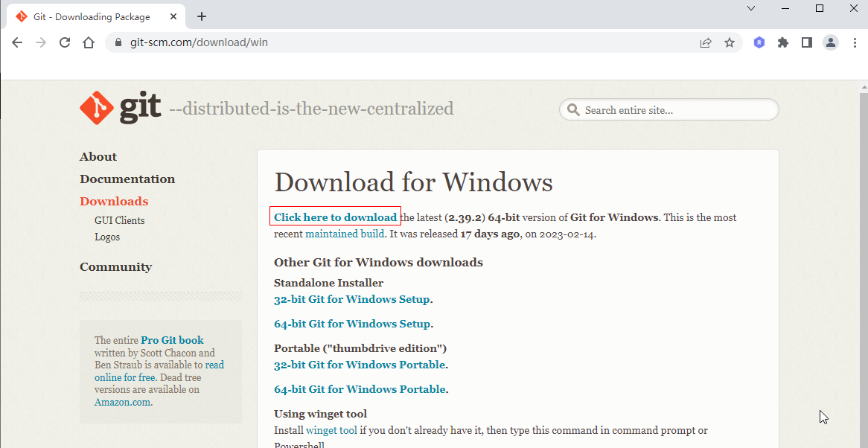Reload the current page

(x=65, y=42)
